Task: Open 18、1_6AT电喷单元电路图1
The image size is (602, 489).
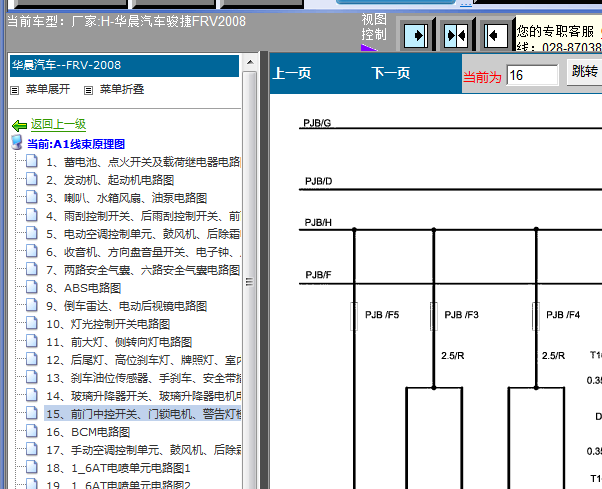Action: click(118, 468)
